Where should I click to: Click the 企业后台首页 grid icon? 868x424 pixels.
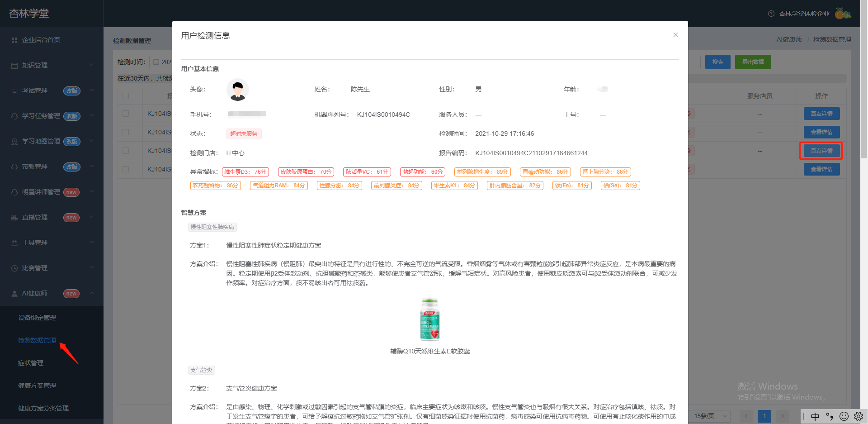14,40
